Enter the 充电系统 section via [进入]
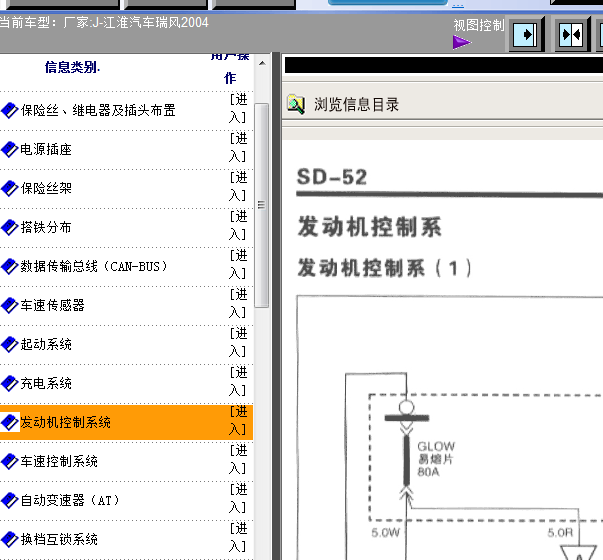This screenshot has height=560, width=603. (x=238, y=382)
